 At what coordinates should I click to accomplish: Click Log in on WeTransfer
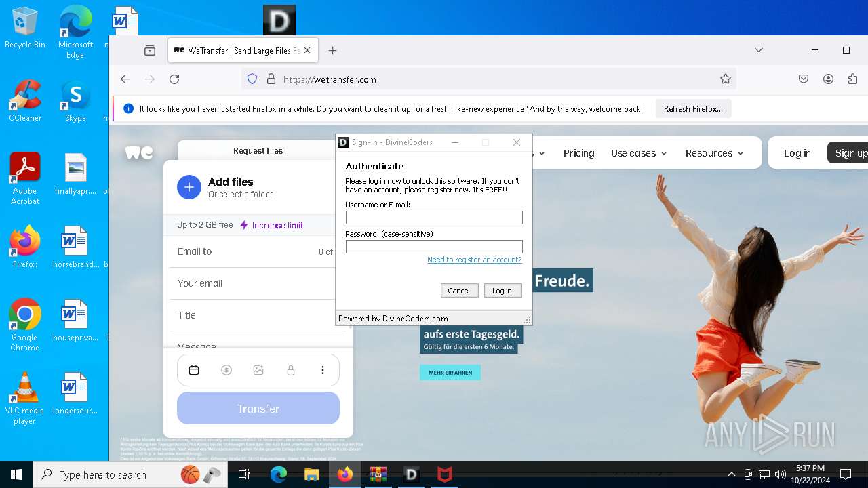[x=797, y=153]
